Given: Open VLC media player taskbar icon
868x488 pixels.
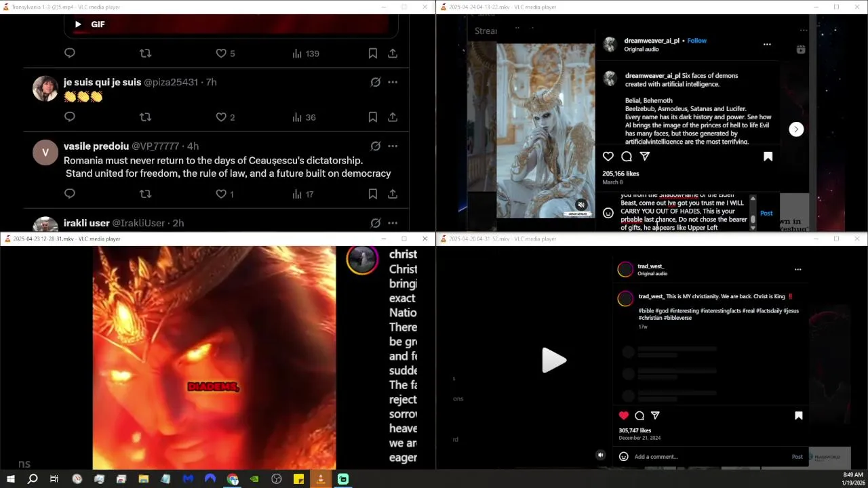Looking at the screenshot, I should pyautogui.click(x=321, y=479).
